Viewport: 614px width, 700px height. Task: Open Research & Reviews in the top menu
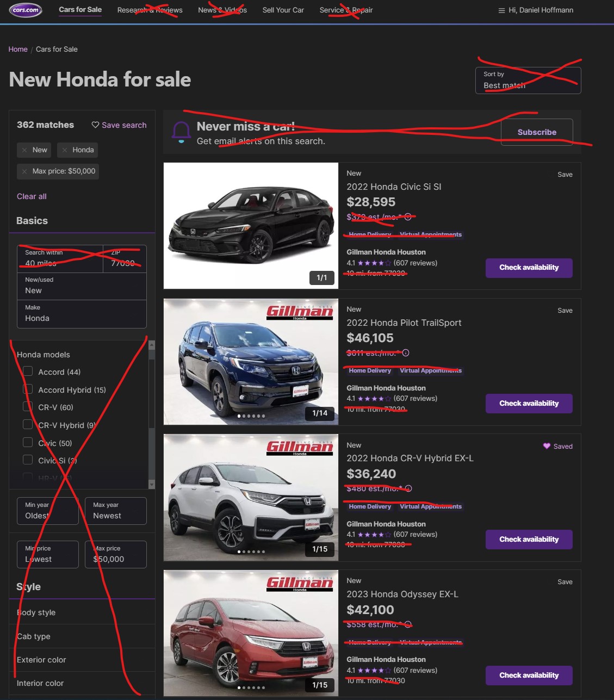[149, 10]
